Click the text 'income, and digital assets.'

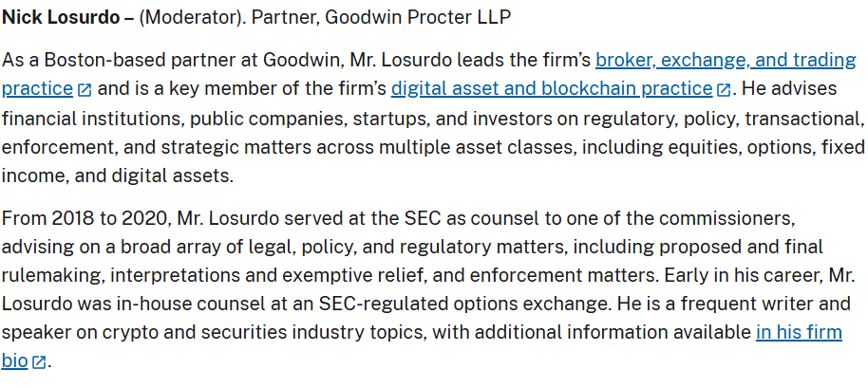118,176
